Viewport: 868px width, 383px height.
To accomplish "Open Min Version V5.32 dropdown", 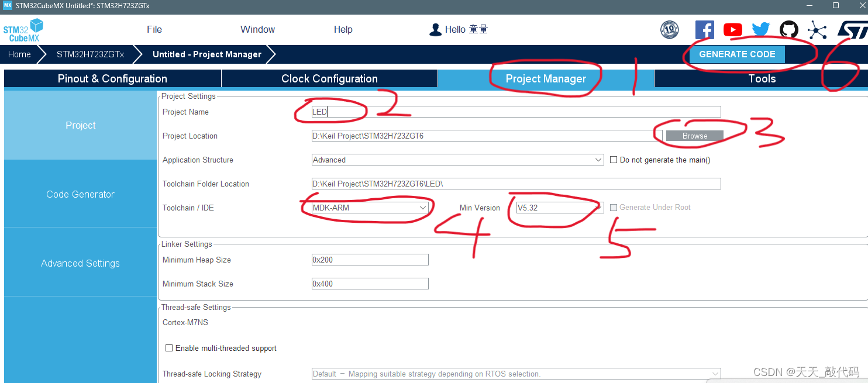I will (x=559, y=208).
